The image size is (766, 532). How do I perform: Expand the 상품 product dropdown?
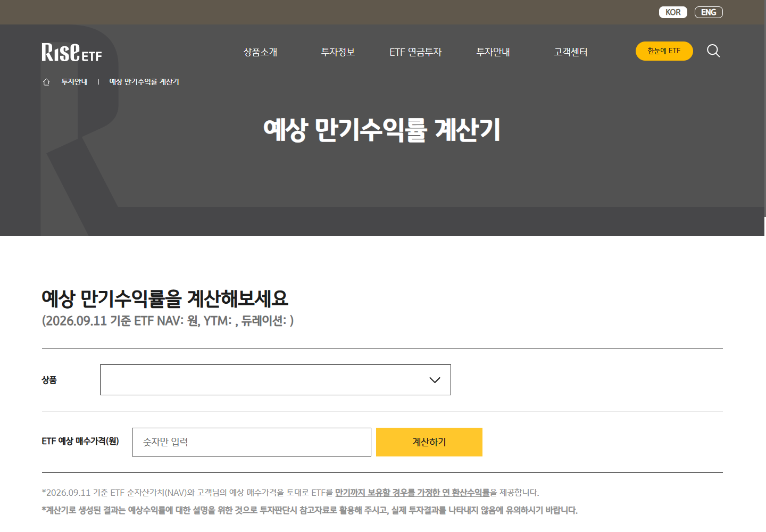(276, 380)
